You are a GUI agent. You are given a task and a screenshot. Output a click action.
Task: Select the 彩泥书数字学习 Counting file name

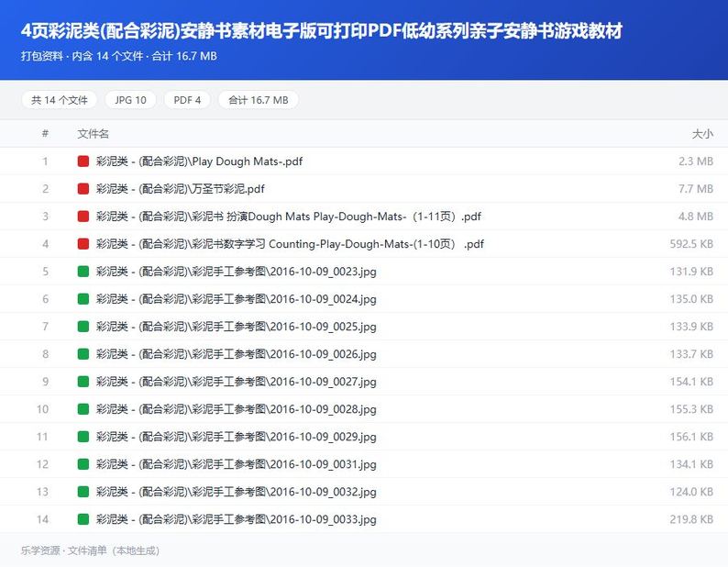click(290, 244)
